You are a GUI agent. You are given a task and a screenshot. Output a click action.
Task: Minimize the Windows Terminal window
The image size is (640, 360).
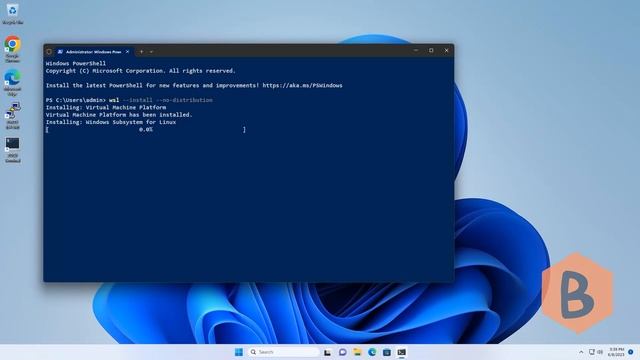pos(416,51)
